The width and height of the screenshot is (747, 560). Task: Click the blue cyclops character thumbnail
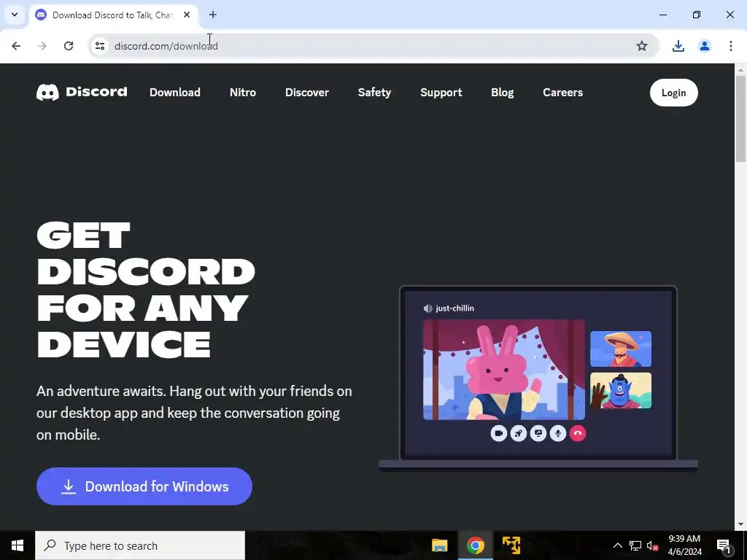click(x=621, y=391)
